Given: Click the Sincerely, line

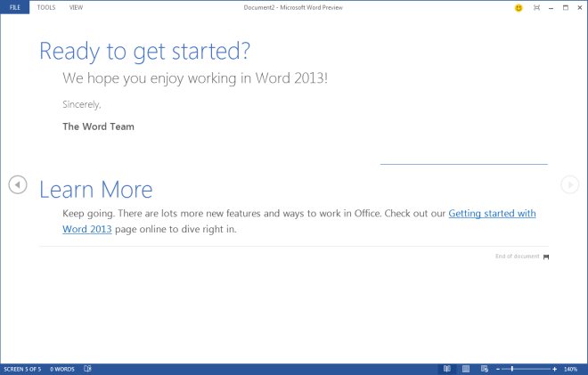Looking at the screenshot, I should 82,104.
